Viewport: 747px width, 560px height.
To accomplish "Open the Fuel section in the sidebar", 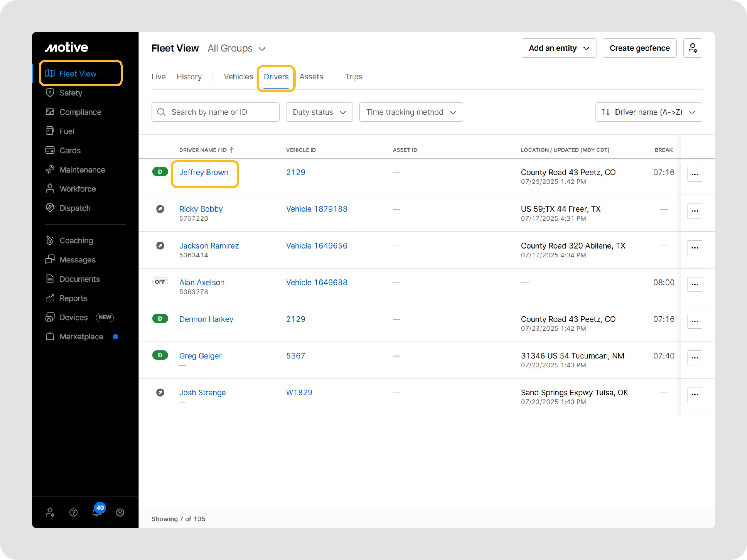I will pos(66,131).
